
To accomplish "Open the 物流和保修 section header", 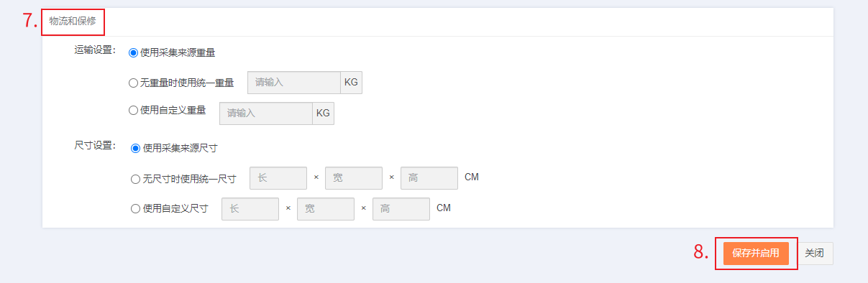I will 73,21.
